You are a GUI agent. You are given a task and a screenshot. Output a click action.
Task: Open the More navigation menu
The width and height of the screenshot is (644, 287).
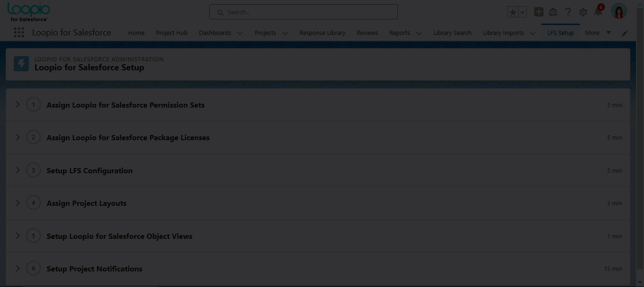(x=597, y=33)
